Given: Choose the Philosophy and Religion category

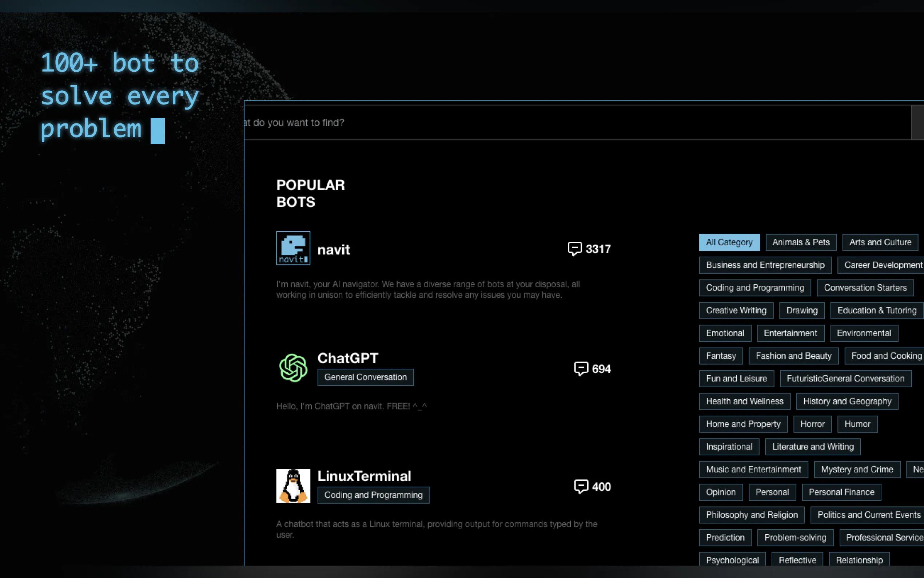Looking at the screenshot, I should [x=751, y=515].
